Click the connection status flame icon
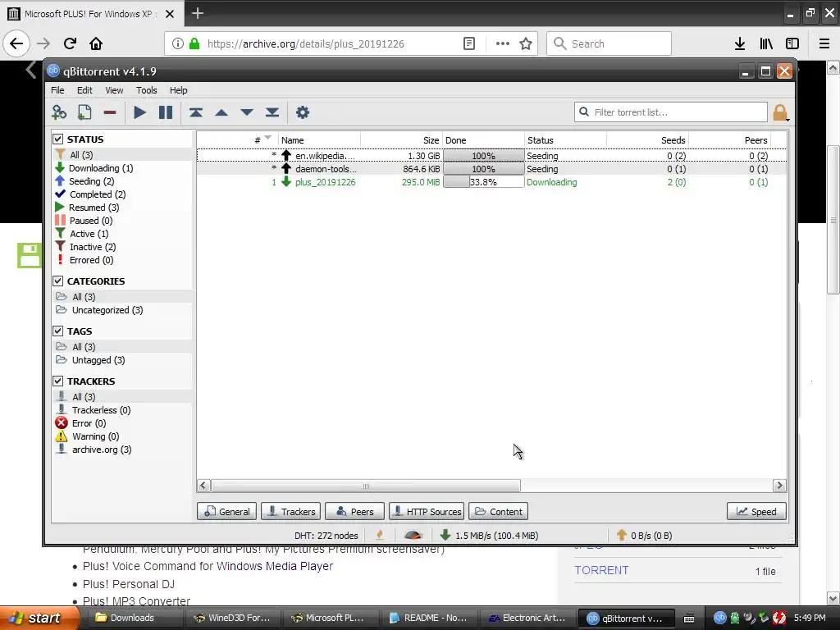 (x=380, y=535)
